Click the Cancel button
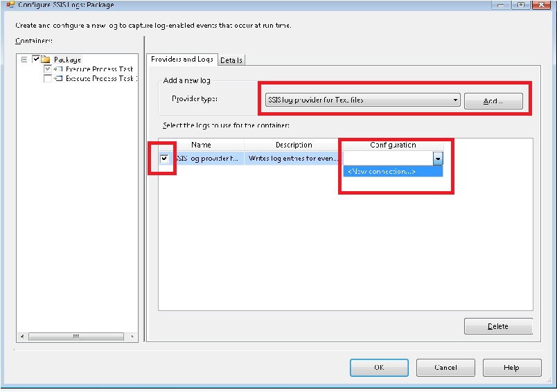Viewport: 557px width, 392px height. point(445,368)
